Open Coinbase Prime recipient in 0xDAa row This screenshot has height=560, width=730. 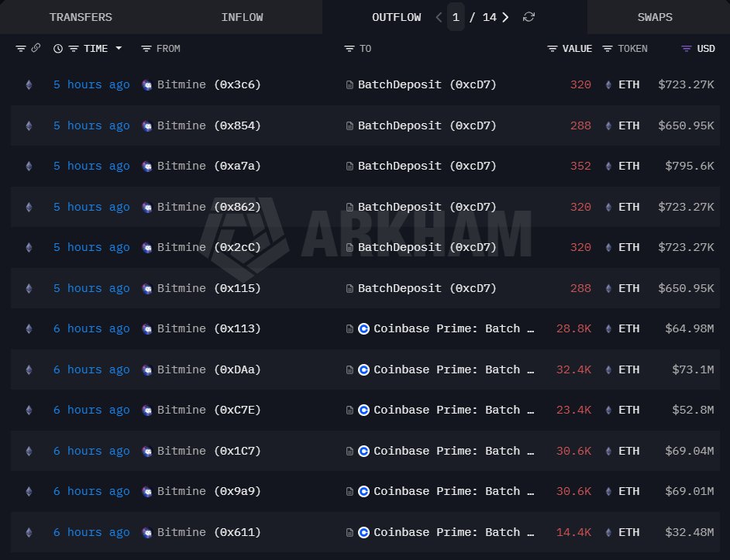click(x=453, y=369)
